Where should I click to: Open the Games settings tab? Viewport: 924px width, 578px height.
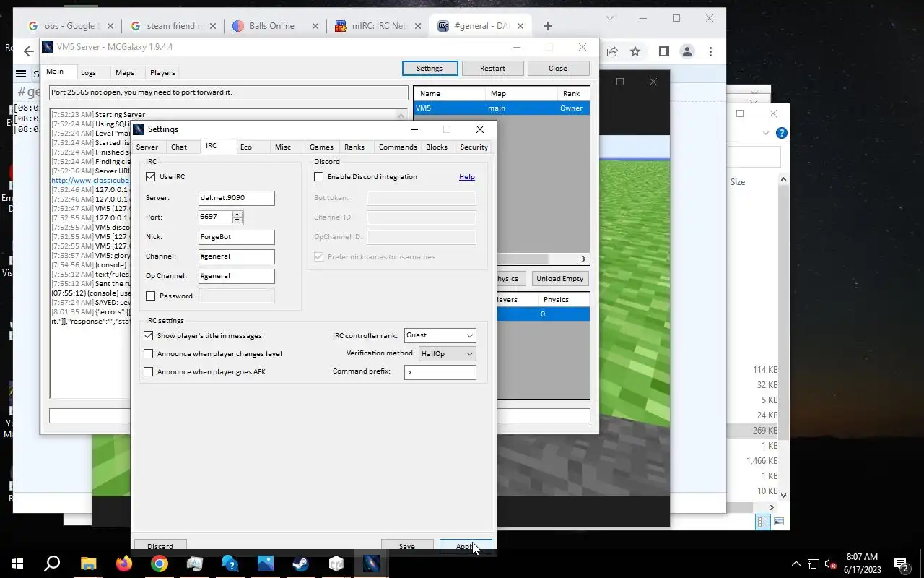pos(321,147)
